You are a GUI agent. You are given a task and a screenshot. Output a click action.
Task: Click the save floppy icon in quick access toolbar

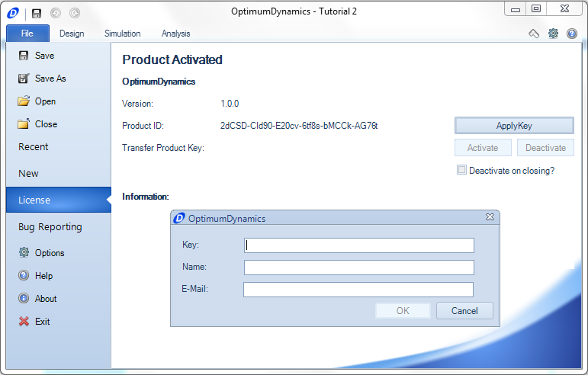(37, 14)
